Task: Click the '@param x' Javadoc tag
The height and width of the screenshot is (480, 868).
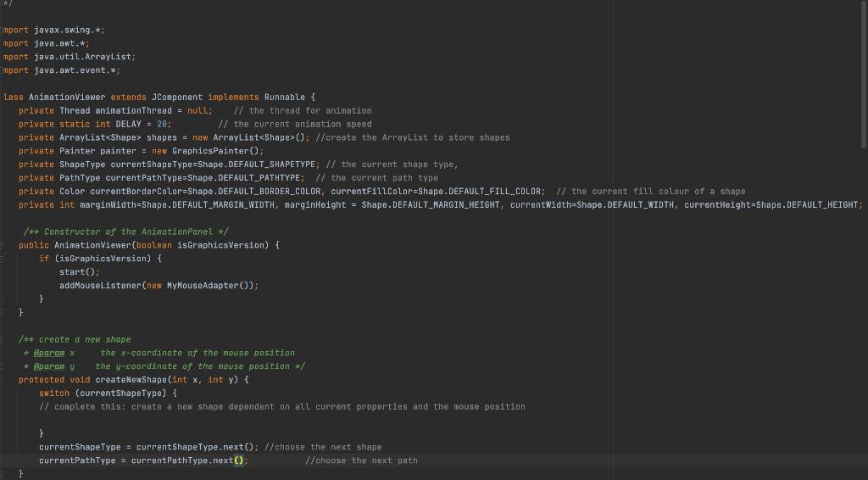Action: (53, 354)
